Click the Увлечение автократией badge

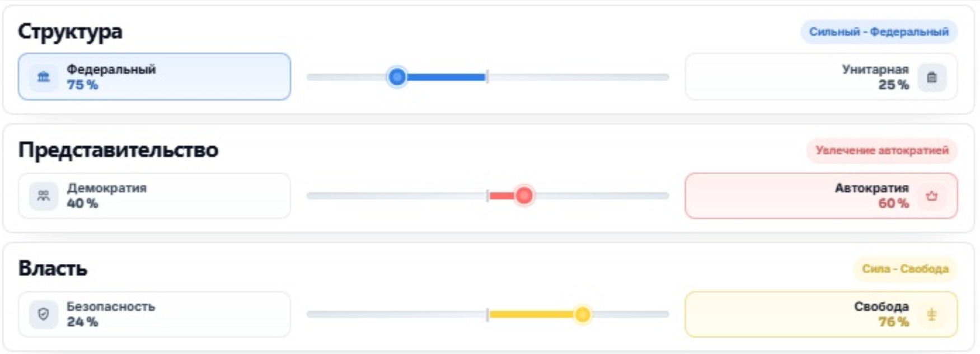tap(881, 150)
